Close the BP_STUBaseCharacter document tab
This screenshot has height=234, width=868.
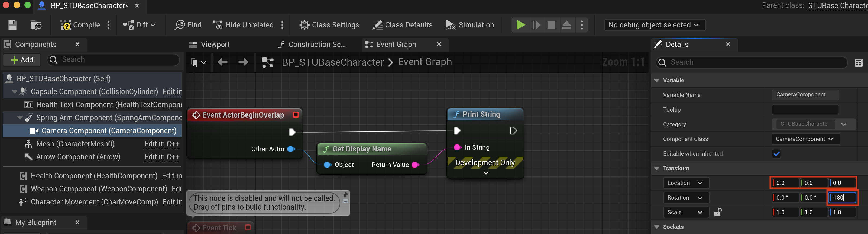[137, 6]
